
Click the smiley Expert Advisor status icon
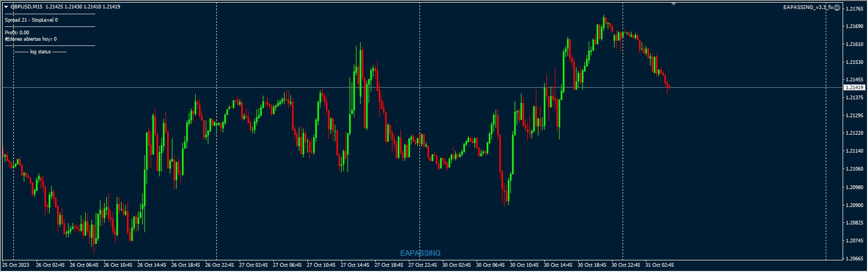(837, 7)
